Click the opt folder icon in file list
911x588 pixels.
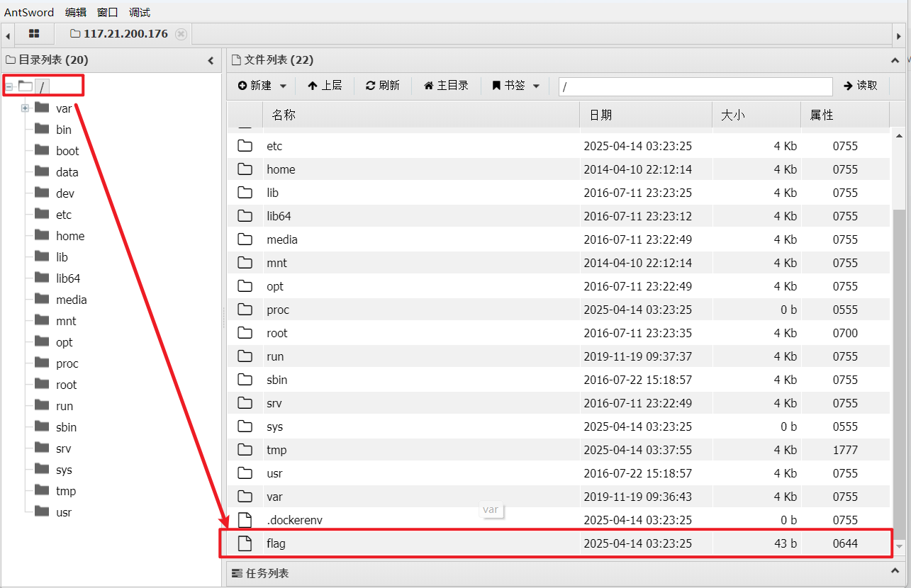(245, 285)
